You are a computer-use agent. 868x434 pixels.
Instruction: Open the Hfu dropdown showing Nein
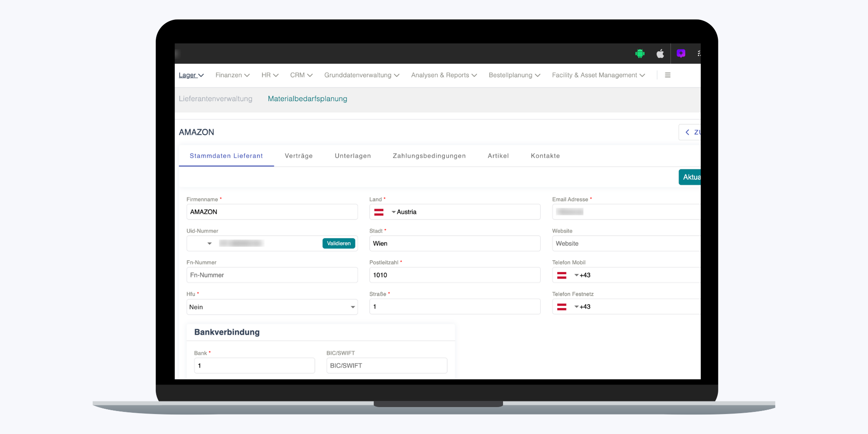tap(272, 307)
